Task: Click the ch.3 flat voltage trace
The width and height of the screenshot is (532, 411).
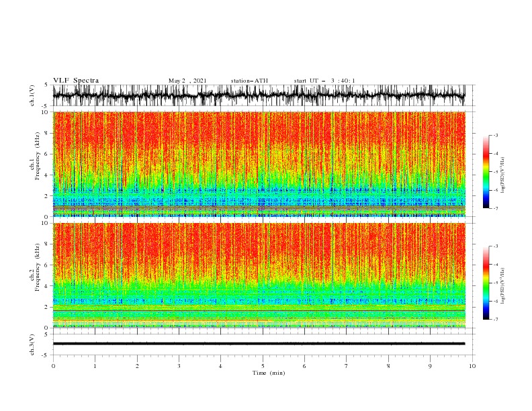Action: tap(259, 344)
